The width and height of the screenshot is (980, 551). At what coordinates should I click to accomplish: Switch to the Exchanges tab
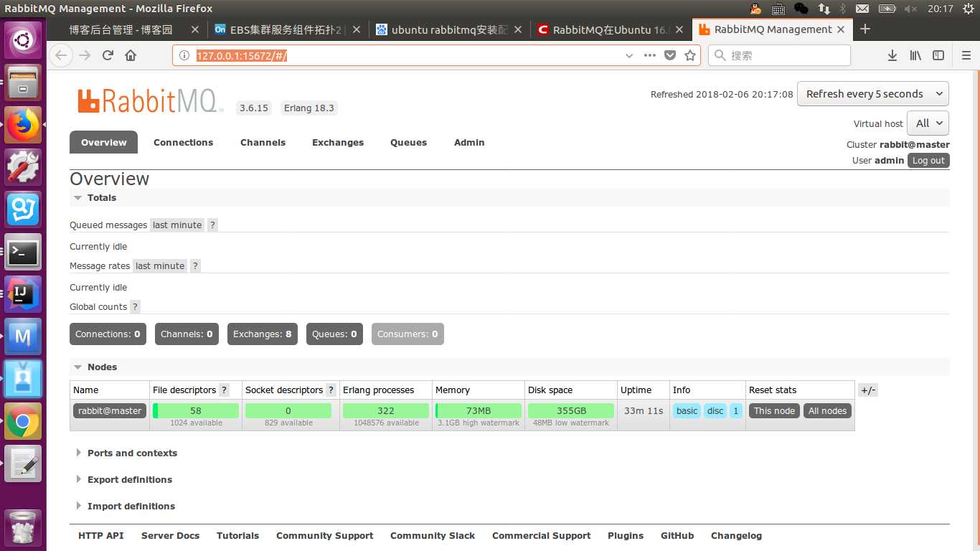click(x=338, y=142)
